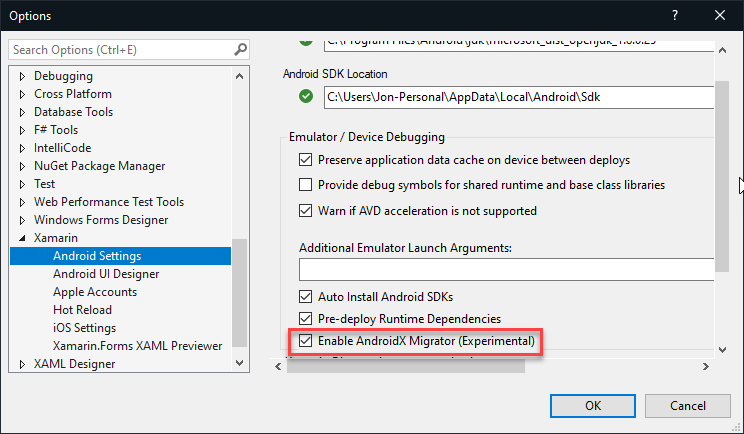Click the search magnifier icon

point(240,49)
